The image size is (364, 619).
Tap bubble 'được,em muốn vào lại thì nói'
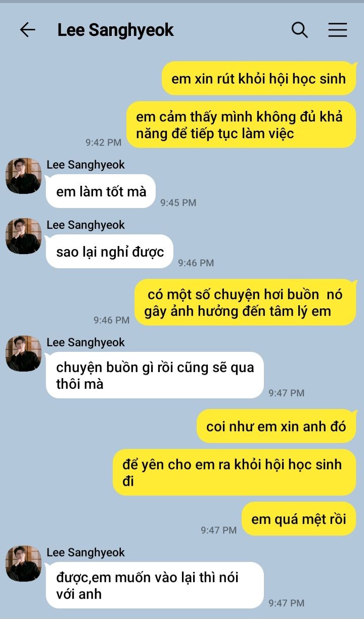point(155,585)
